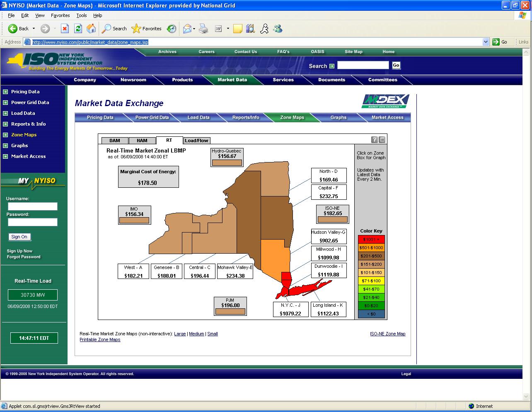Click the blue < $0 color key swatch

[x=371, y=314]
